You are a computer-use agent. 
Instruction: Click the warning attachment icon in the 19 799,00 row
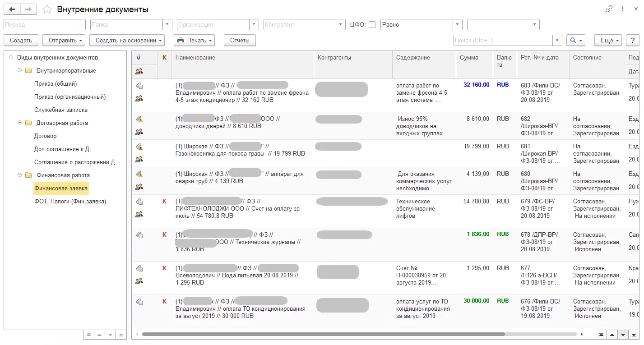(139, 147)
